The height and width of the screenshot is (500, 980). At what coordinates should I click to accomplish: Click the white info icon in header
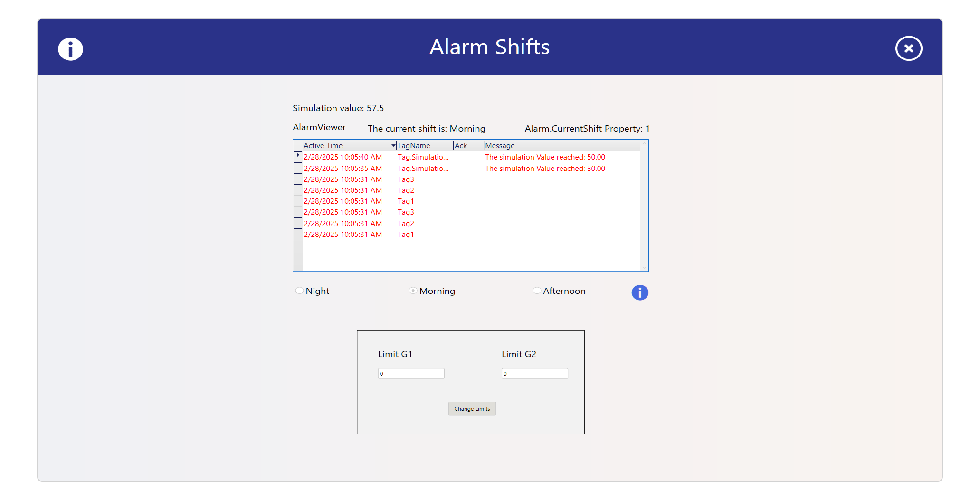(70, 49)
